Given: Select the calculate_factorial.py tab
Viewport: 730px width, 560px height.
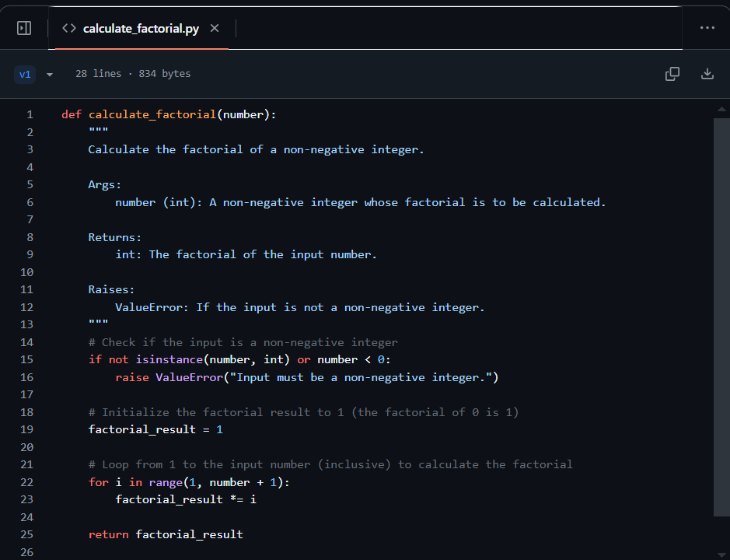Looking at the screenshot, I should point(141,29).
